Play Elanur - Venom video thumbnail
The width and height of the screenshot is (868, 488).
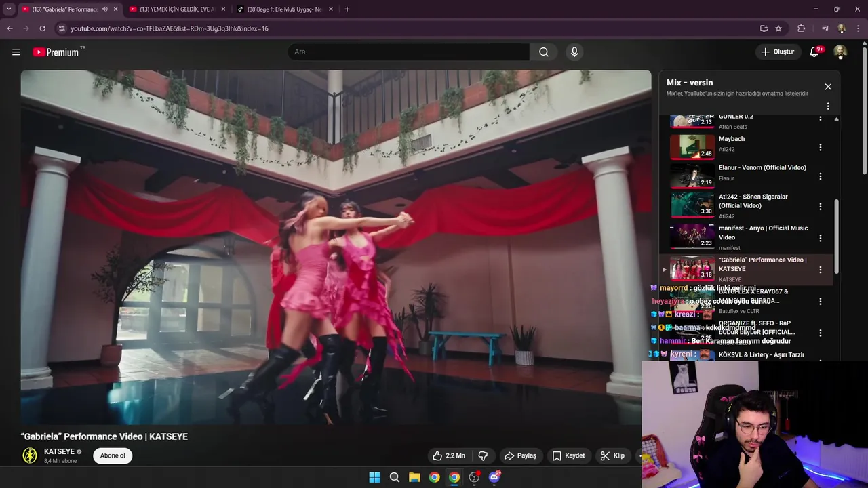click(x=692, y=176)
